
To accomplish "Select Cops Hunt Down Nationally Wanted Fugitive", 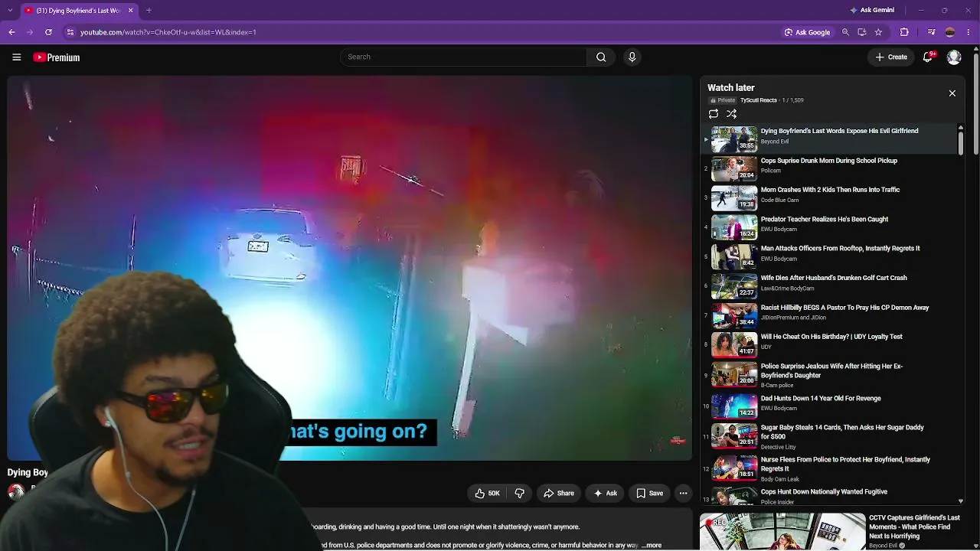I will tap(824, 492).
